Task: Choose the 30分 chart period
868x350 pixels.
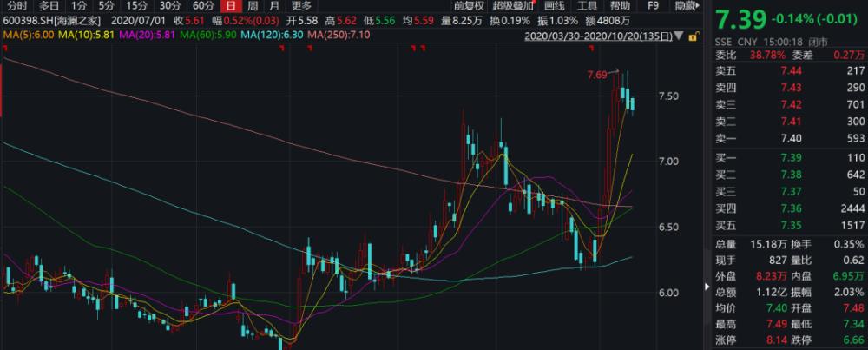Action: (169, 5)
